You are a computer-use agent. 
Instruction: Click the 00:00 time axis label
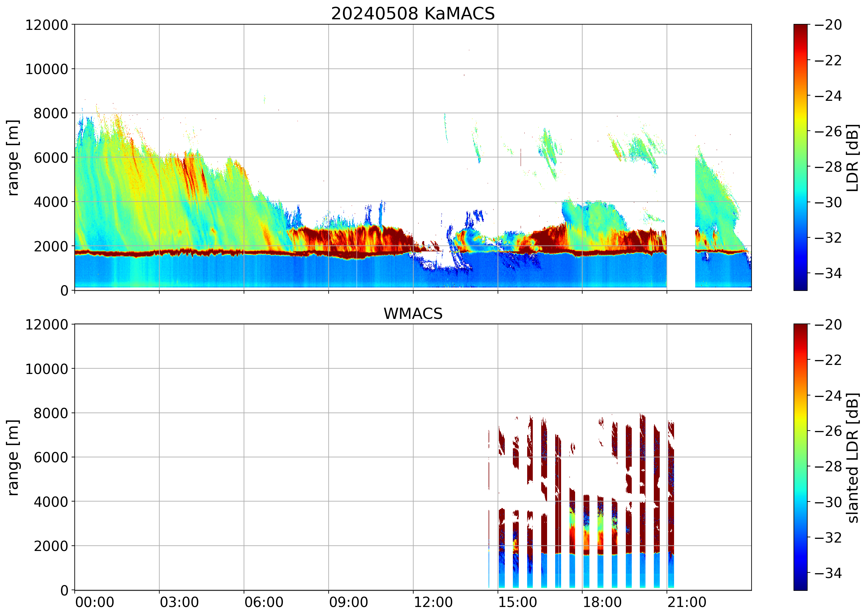(95, 602)
